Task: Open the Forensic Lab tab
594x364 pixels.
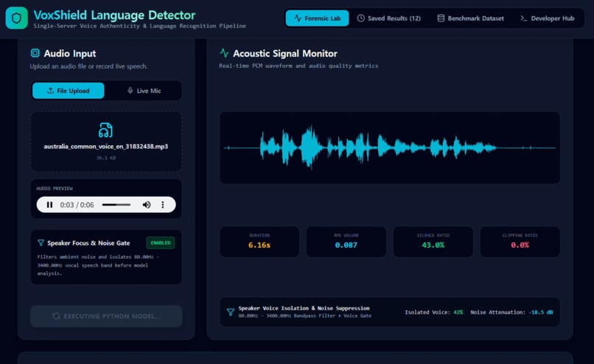Action: tap(317, 18)
